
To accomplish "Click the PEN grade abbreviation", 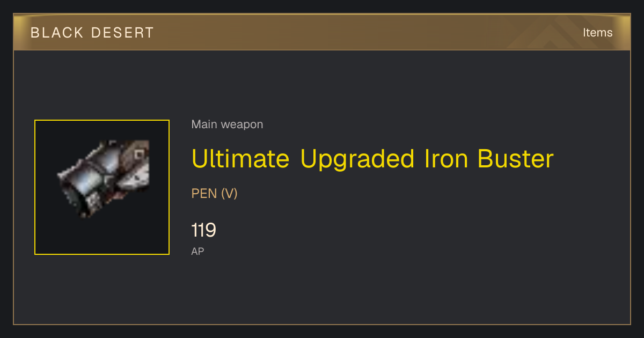I will [204, 194].
